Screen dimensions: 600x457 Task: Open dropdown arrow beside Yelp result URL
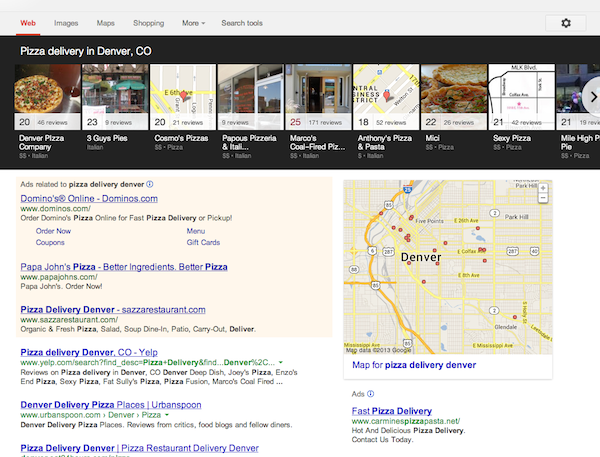tap(281, 362)
